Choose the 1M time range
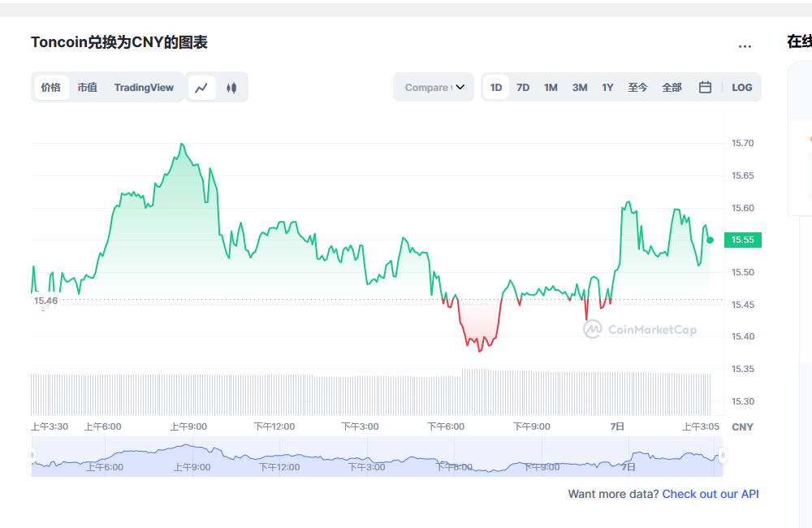Viewport: 812px width, 528px height. pos(551,88)
